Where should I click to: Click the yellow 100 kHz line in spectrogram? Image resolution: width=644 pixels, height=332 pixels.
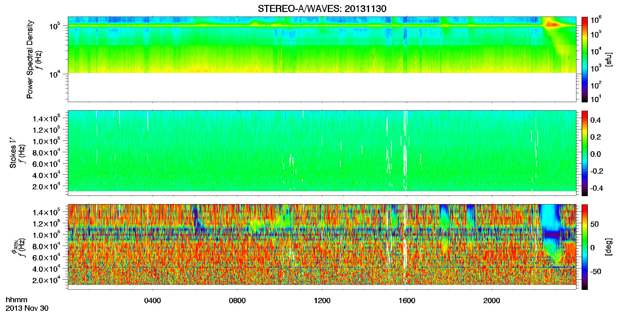click(x=322, y=26)
